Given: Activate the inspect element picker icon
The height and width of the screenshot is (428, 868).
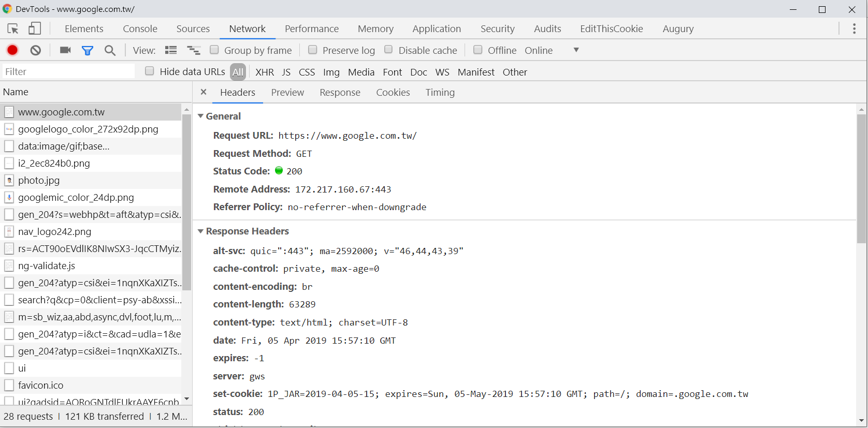Looking at the screenshot, I should pyautogui.click(x=13, y=28).
